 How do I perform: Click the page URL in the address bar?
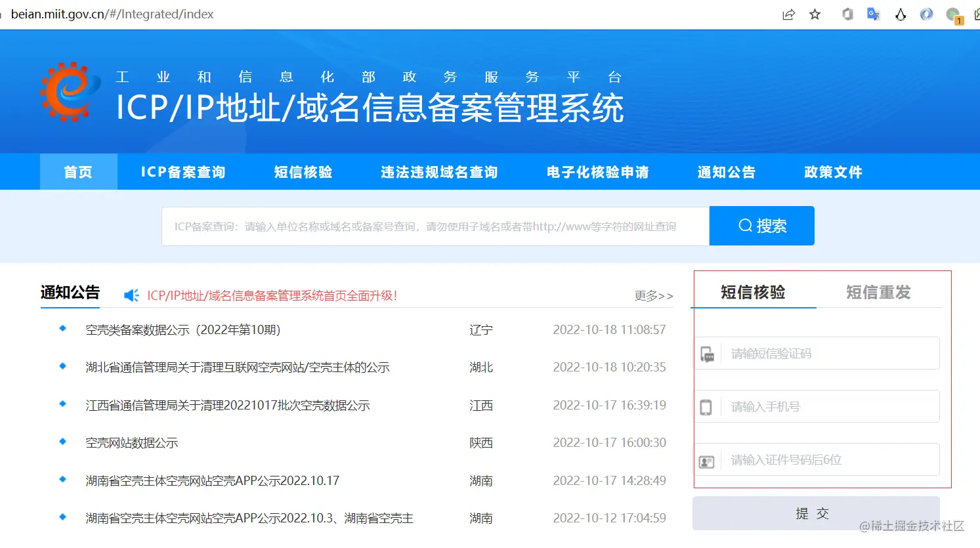[x=112, y=14]
